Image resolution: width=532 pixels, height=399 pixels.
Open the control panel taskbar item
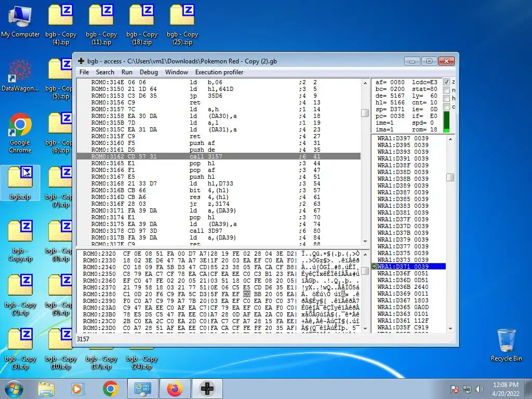point(142,389)
